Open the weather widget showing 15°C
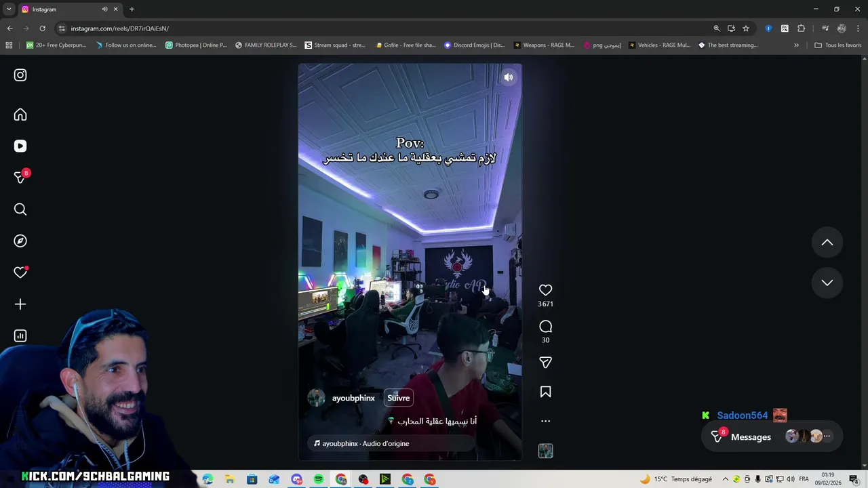The height and width of the screenshot is (488, 868). 675,479
